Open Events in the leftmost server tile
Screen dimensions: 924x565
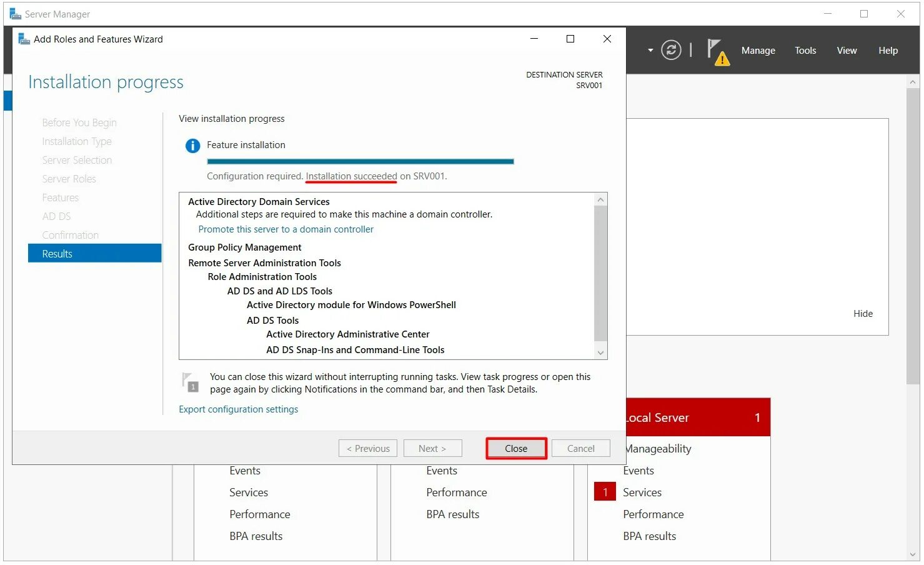(245, 471)
